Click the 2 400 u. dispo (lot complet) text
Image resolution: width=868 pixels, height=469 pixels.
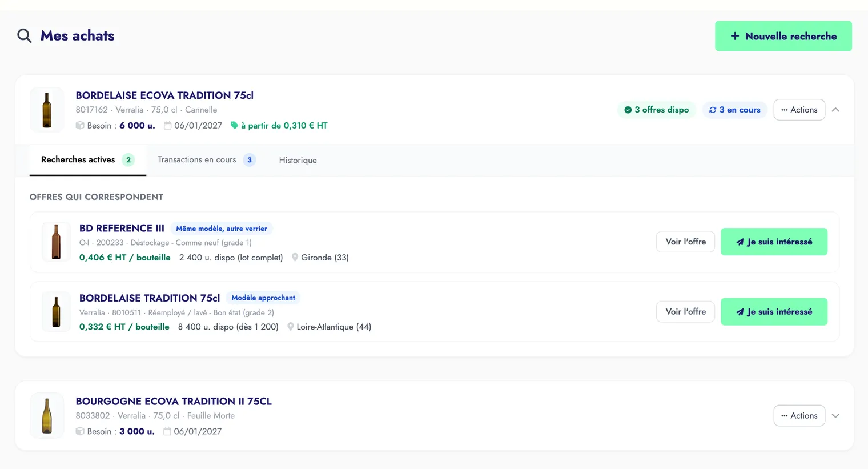(x=231, y=258)
